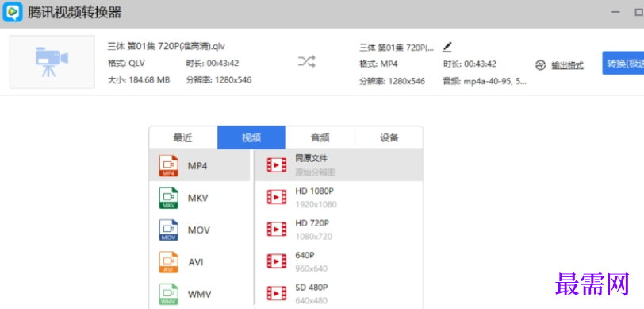Image resolution: width=644 pixels, height=309 pixels.
Task: Click the 格式: QLV source format text
Action: 126,64
